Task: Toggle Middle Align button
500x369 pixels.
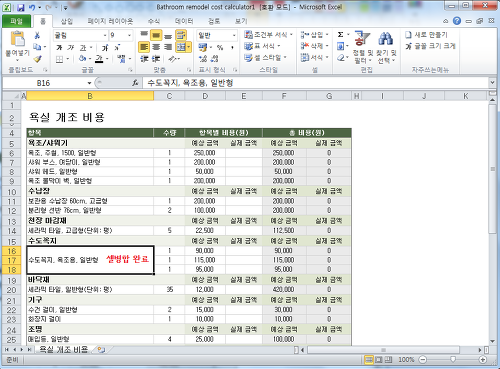Action: [156, 35]
